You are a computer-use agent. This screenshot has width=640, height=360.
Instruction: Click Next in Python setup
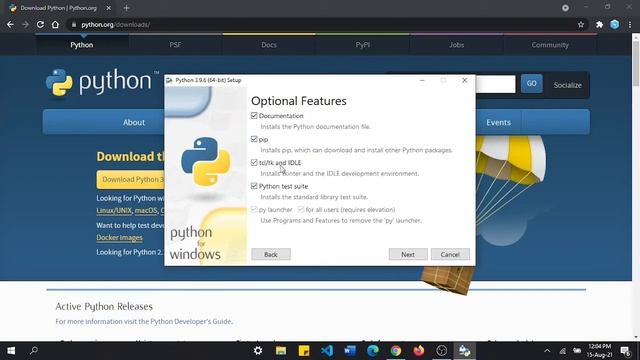click(x=408, y=254)
